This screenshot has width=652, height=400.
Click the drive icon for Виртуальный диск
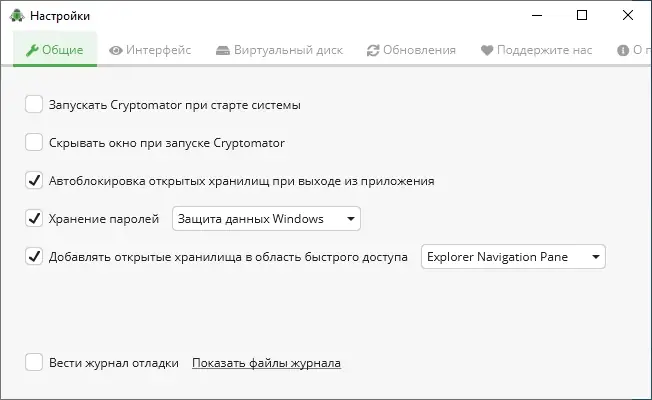[222, 50]
